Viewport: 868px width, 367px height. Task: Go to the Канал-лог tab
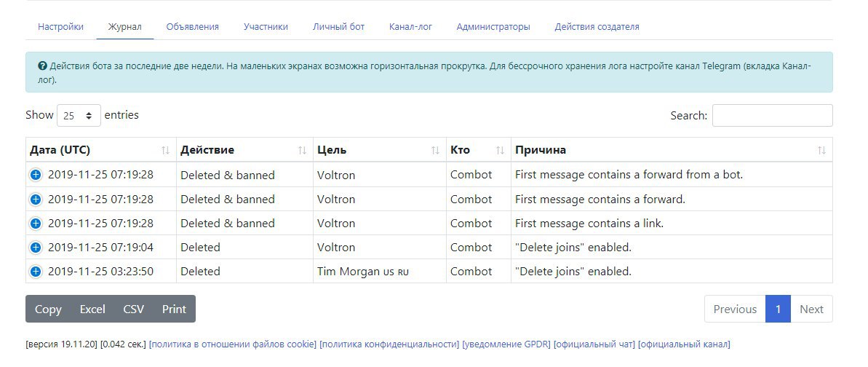point(411,27)
